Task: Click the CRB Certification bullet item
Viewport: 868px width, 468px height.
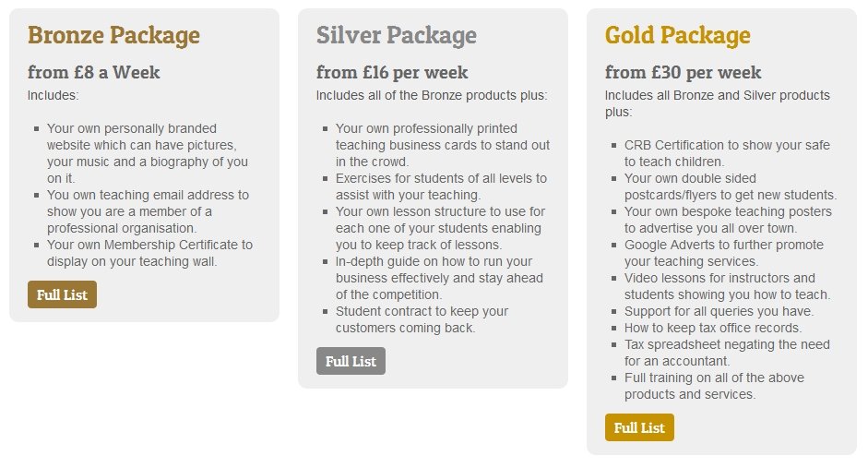Action: [x=727, y=153]
